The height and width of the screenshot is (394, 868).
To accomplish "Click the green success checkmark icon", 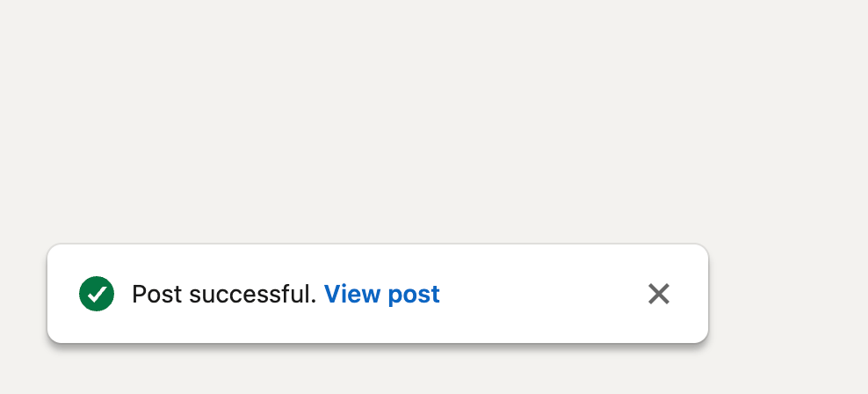I will (97, 294).
